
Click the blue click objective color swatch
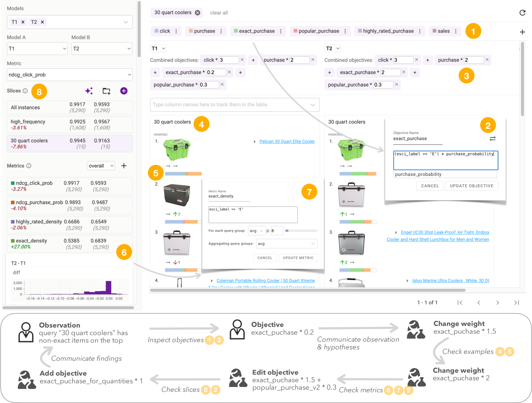pos(156,31)
